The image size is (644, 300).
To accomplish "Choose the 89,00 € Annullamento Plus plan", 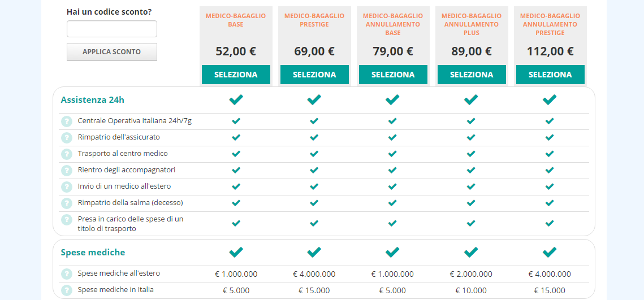I will [472, 75].
